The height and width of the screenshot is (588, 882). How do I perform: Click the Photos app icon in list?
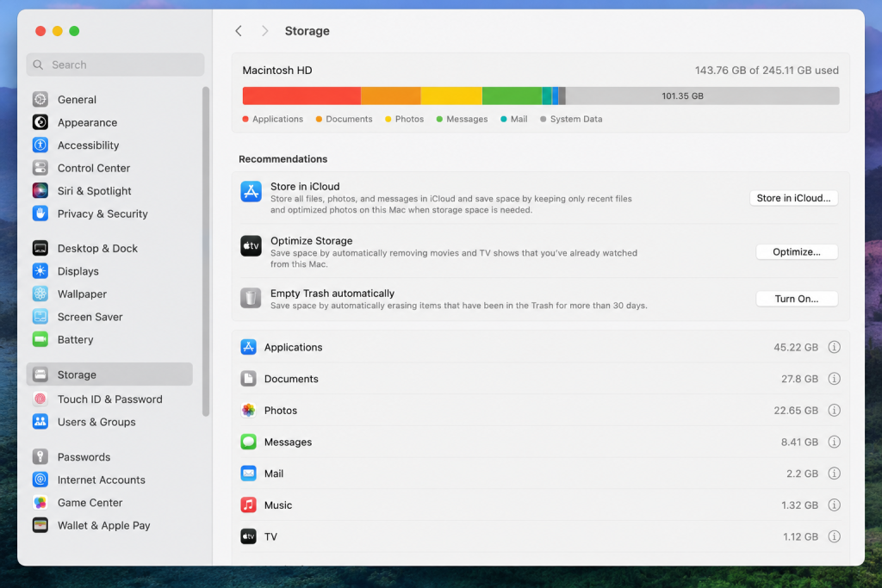pyautogui.click(x=249, y=411)
